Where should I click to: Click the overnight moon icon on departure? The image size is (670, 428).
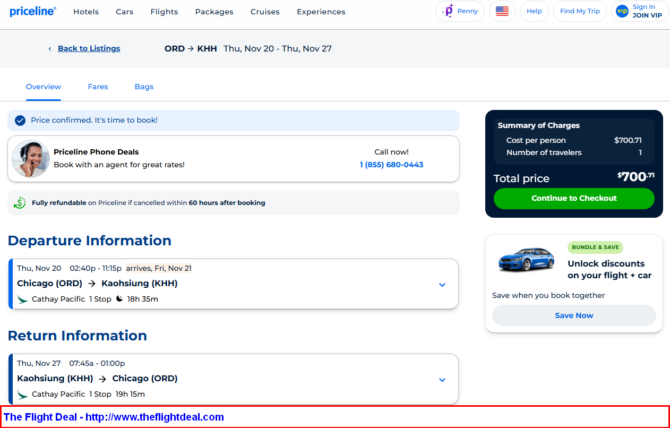pos(119,299)
